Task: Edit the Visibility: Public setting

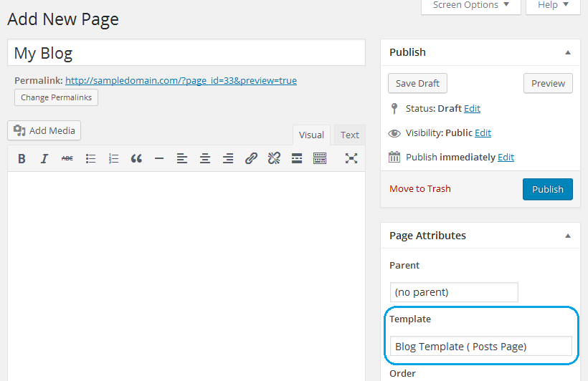Action: tap(483, 132)
